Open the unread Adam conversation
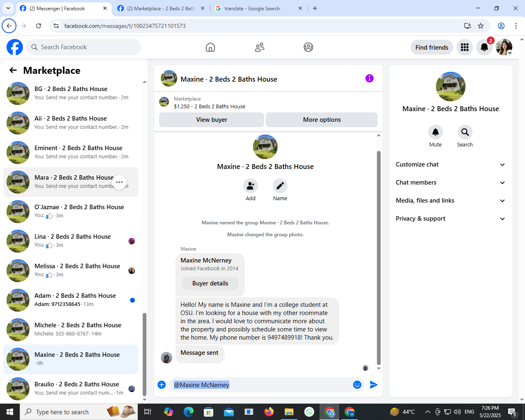Screen dimensions: 525x420 pos(71,300)
